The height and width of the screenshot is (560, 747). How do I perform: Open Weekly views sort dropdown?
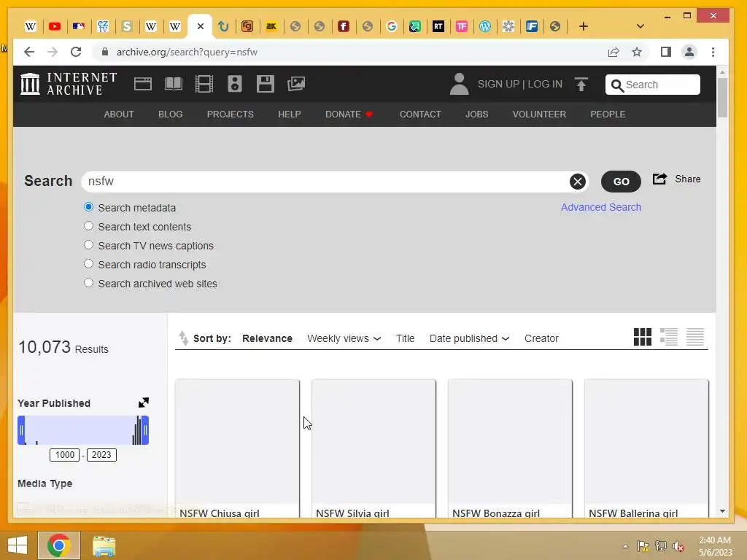pos(344,338)
